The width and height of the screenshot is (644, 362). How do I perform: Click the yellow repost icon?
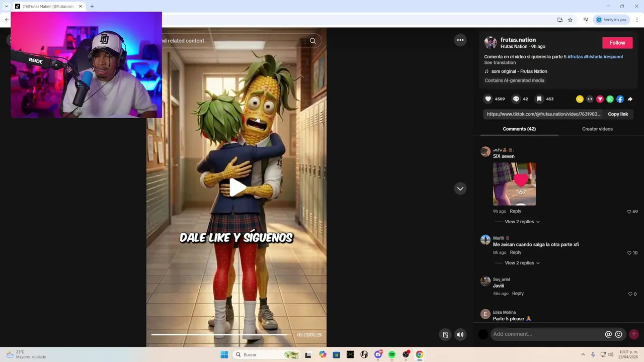580,99
